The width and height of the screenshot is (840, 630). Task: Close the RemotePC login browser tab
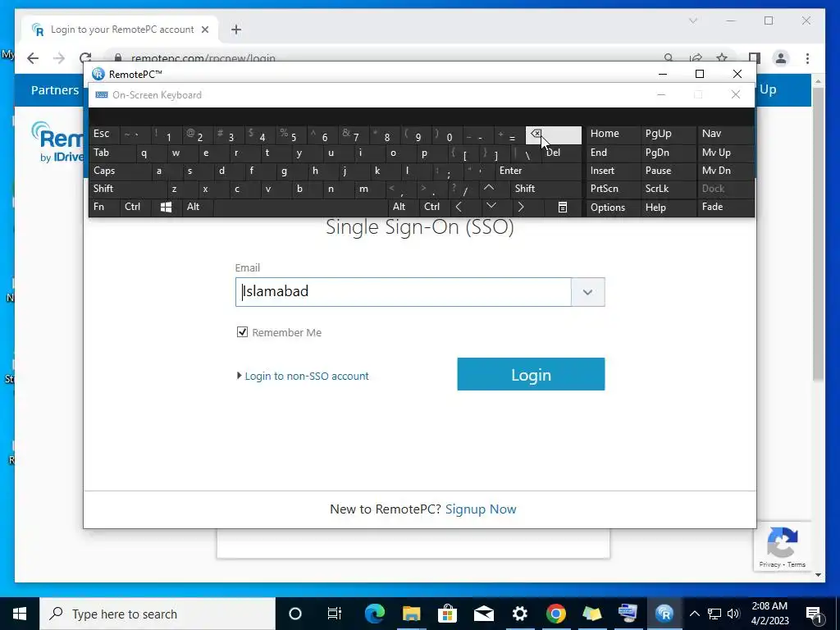(x=204, y=30)
